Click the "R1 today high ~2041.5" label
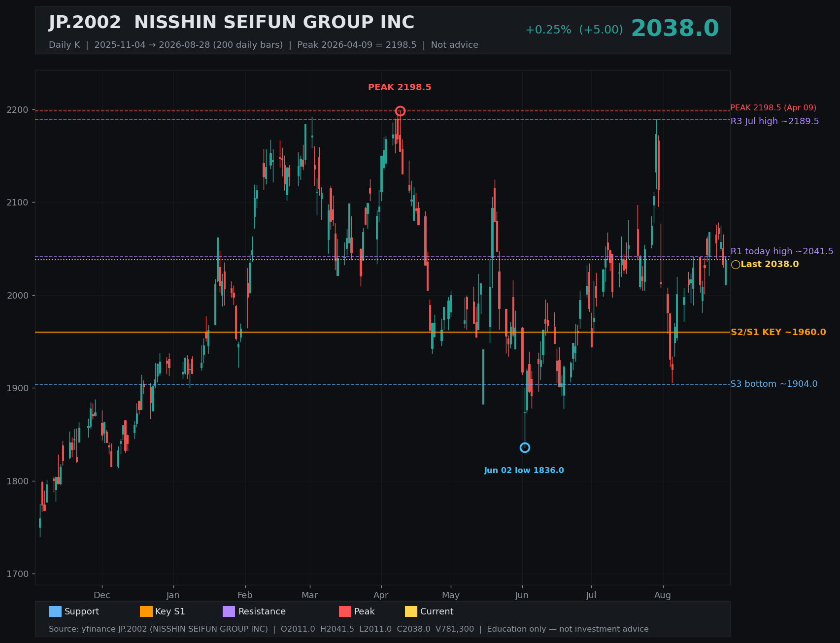Viewport: 840px width, 643px height. [x=782, y=251]
